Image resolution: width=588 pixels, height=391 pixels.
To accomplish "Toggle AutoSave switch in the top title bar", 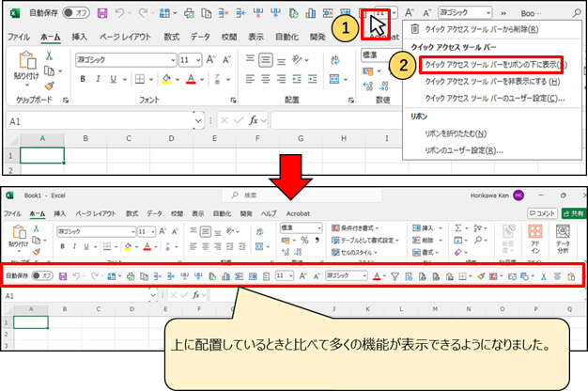I will click(x=76, y=13).
